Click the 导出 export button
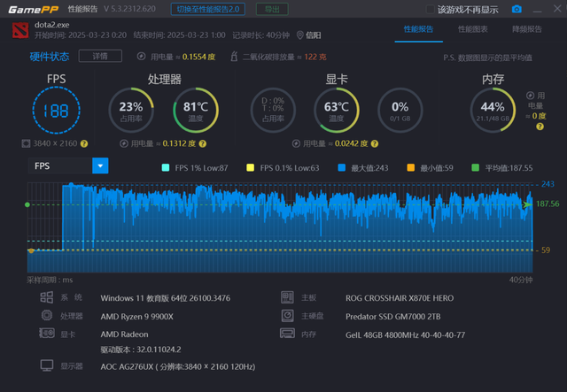Viewport: 567px width, 392px height. (x=272, y=9)
